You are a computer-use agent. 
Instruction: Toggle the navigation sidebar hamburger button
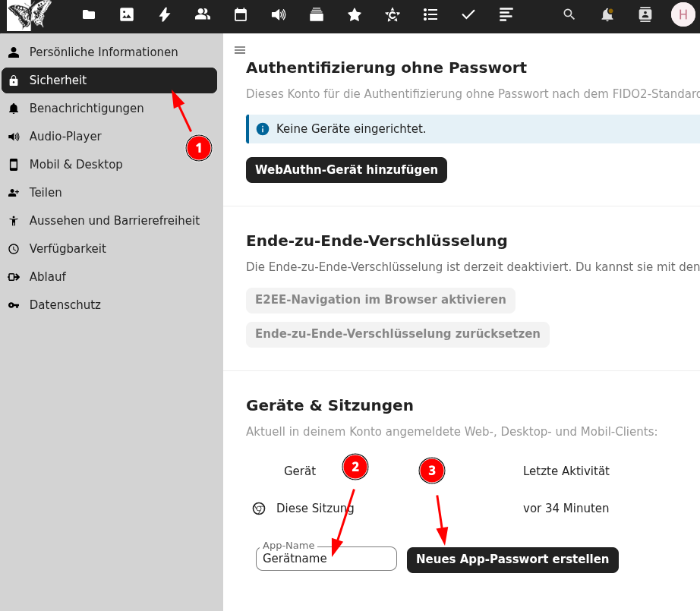240,50
